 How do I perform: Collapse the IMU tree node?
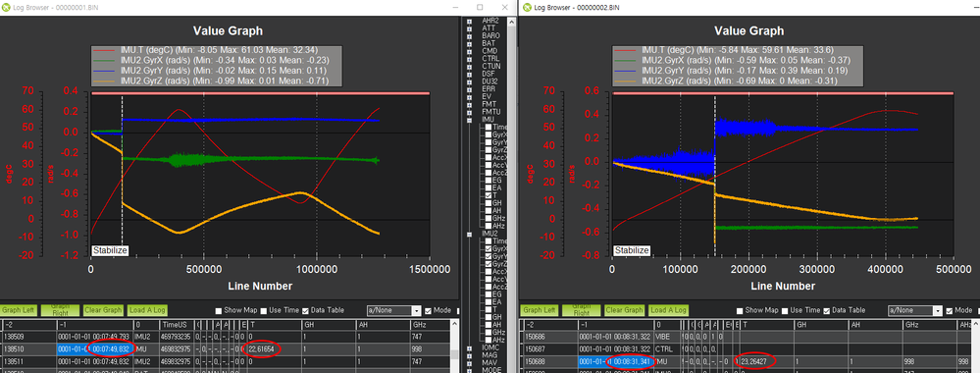pyautogui.click(x=470, y=120)
